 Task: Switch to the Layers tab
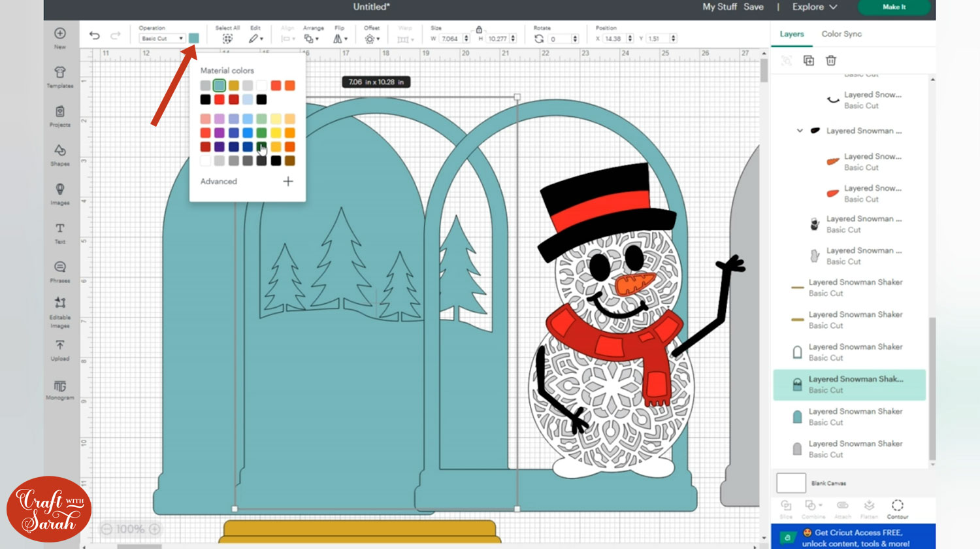click(x=792, y=34)
